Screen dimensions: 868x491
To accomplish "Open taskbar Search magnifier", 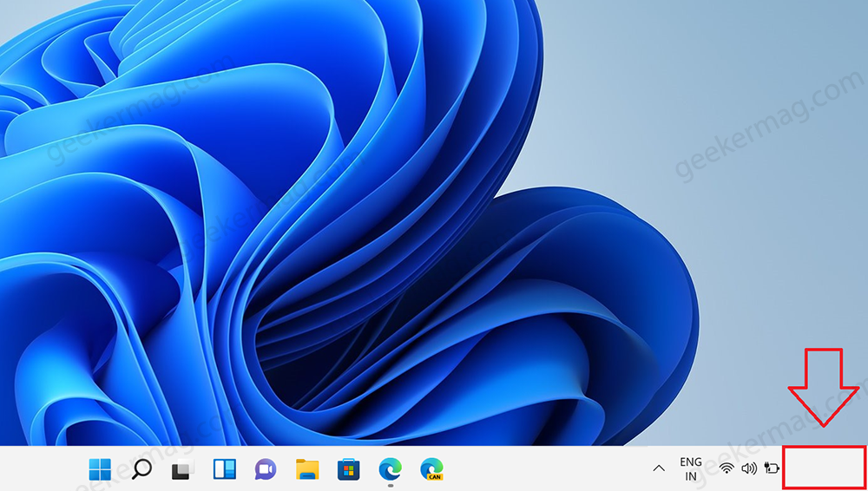I will pyautogui.click(x=141, y=469).
